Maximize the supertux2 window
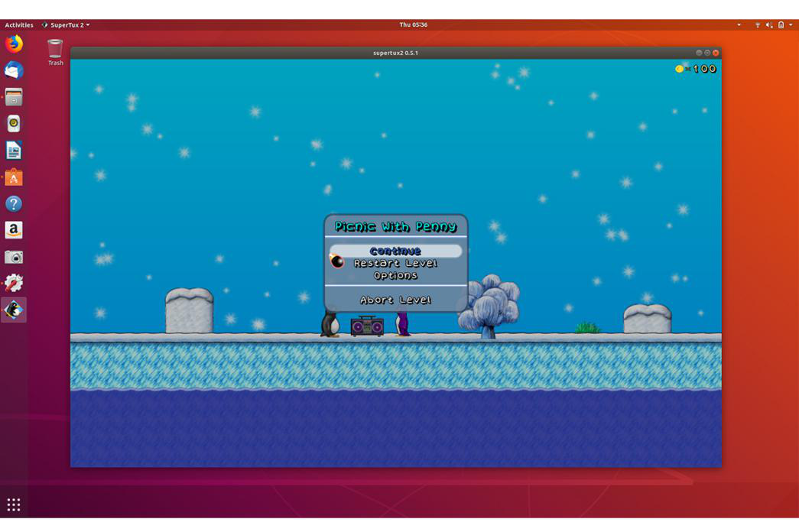The height and width of the screenshot is (532, 799). click(x=707, y=53)
